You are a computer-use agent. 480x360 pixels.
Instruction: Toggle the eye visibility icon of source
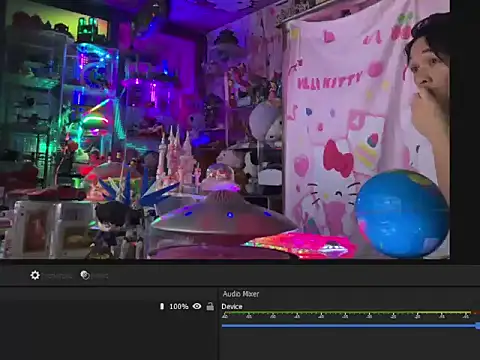coord(197,306)
